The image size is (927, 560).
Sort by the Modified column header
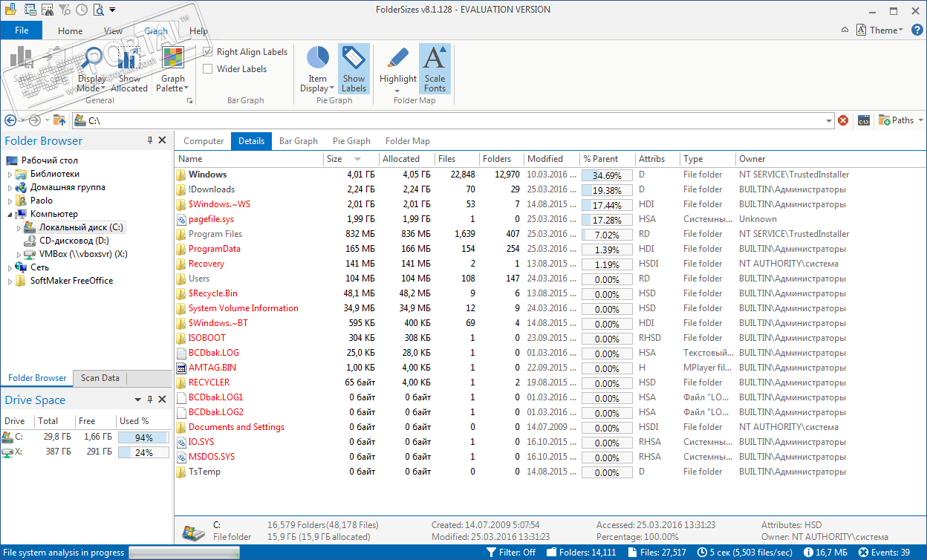pyautogui.click(x=550, y=159)
